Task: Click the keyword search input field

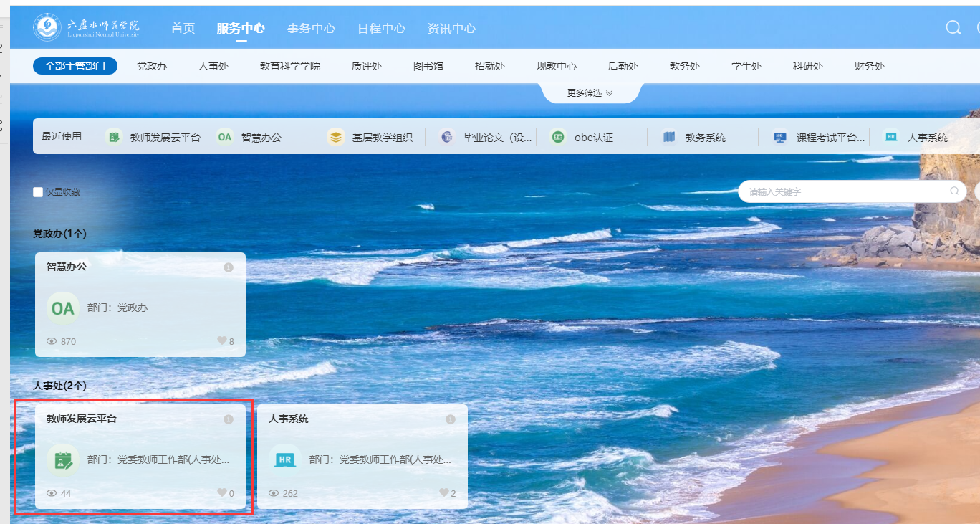Action: 845,191
